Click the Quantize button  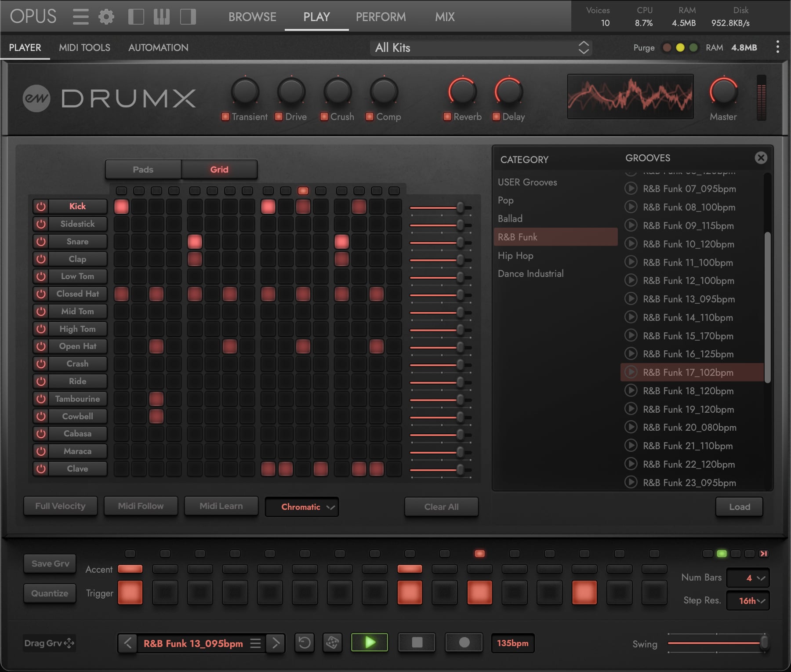click(50, 593)
